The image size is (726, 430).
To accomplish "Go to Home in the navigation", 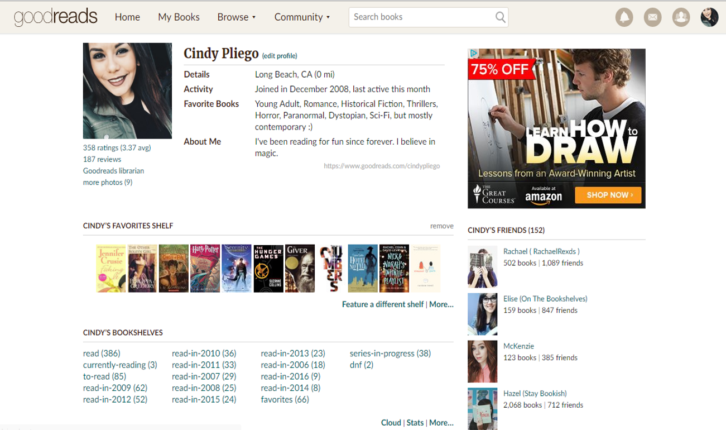I will click(127, 17).
